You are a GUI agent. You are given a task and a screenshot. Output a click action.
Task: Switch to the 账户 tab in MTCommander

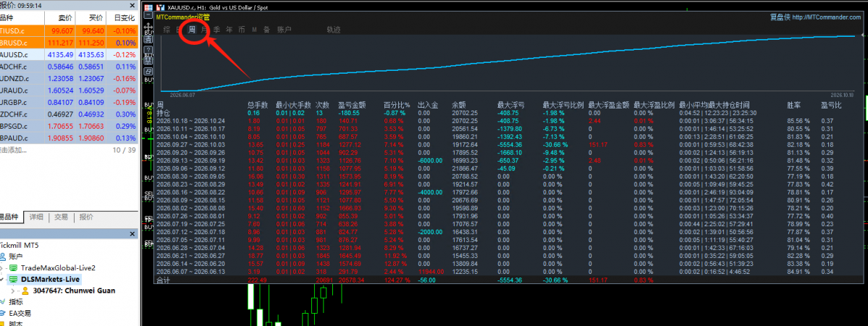[284, 30]
